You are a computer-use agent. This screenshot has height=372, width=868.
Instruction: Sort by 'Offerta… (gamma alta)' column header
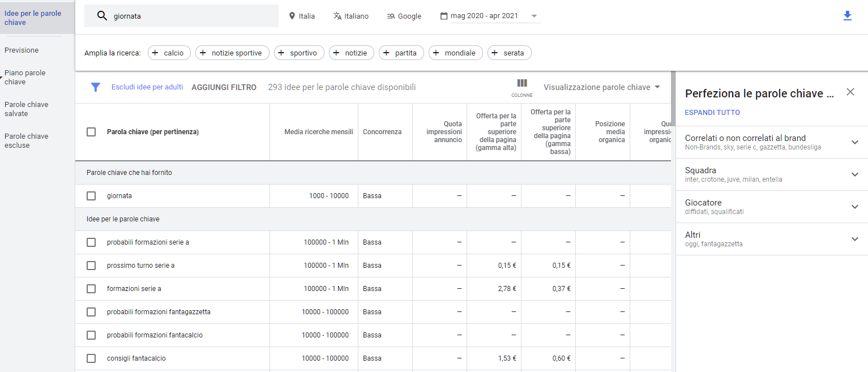(497, 132)
